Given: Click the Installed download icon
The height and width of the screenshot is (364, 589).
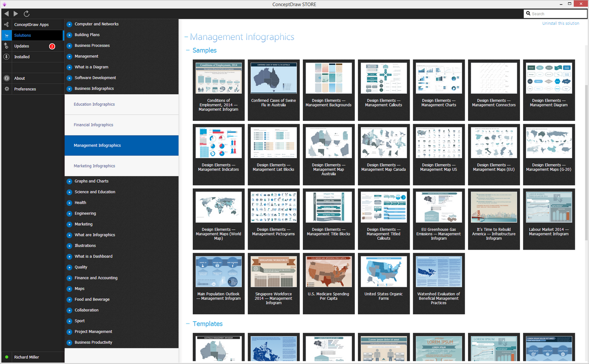Looking at the screenshot, I should pos(6,57).
